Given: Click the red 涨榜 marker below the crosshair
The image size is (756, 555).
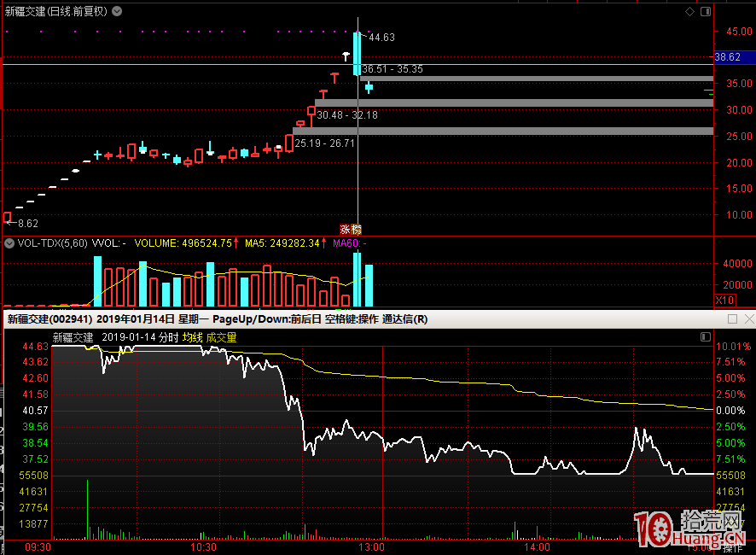Looking at the screenshot, I should tap(351, 230).
